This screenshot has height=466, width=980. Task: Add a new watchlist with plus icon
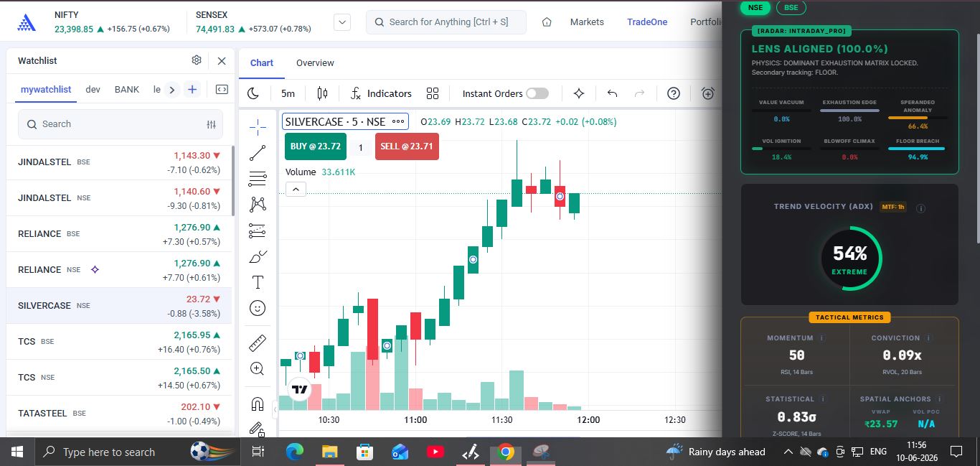point(192,90)
